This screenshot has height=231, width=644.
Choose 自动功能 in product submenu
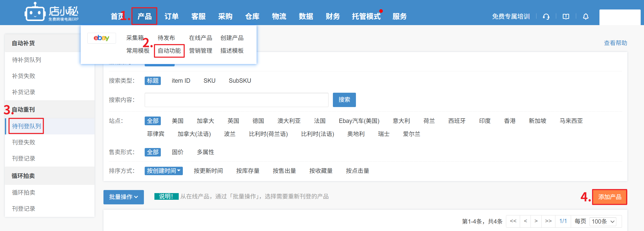click(169, 51)
